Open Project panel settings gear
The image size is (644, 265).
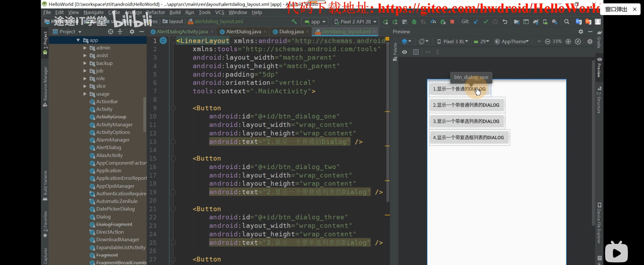click(132, 31)
